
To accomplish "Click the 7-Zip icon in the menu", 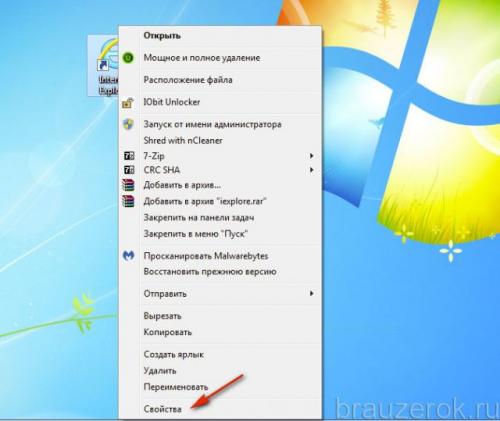I will coord(129,156).
